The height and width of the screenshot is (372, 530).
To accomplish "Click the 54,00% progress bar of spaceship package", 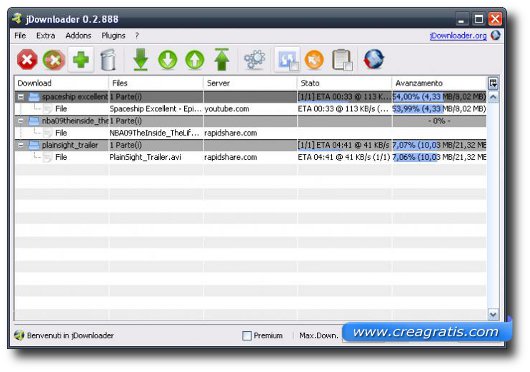I will pos(439,97).
